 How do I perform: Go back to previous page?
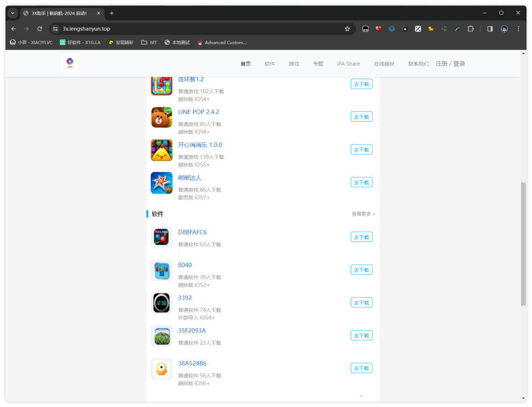pyautogui.click(x=14, y=29)
